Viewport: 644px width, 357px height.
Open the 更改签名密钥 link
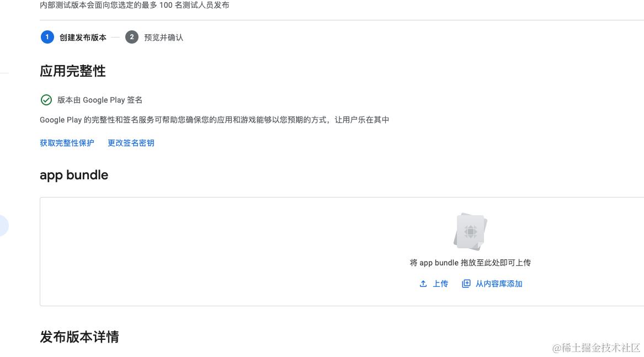(131, 143)
